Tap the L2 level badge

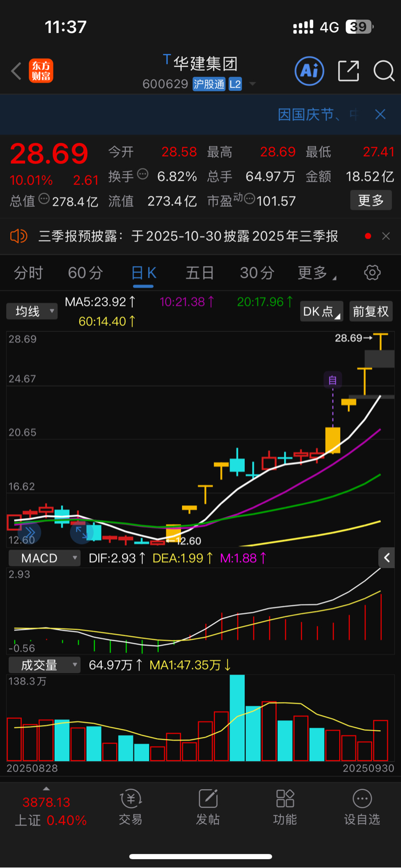pyautogui.click(x=235, y=84)
